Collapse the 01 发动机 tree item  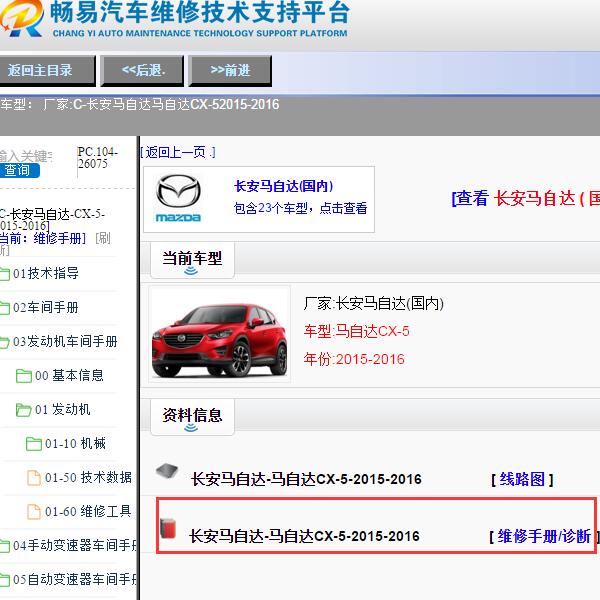pos(63,409)
